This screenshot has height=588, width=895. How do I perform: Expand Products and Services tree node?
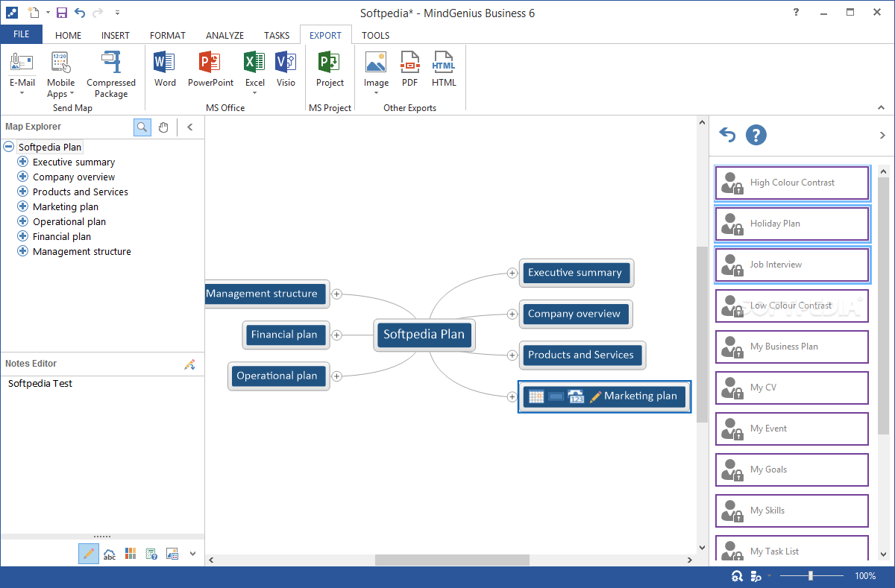[x=22, y=192]
